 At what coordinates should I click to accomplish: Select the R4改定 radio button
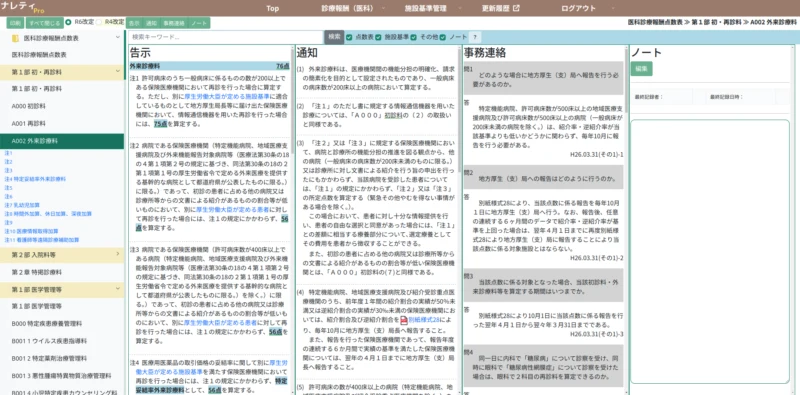(x=99, y=22)
